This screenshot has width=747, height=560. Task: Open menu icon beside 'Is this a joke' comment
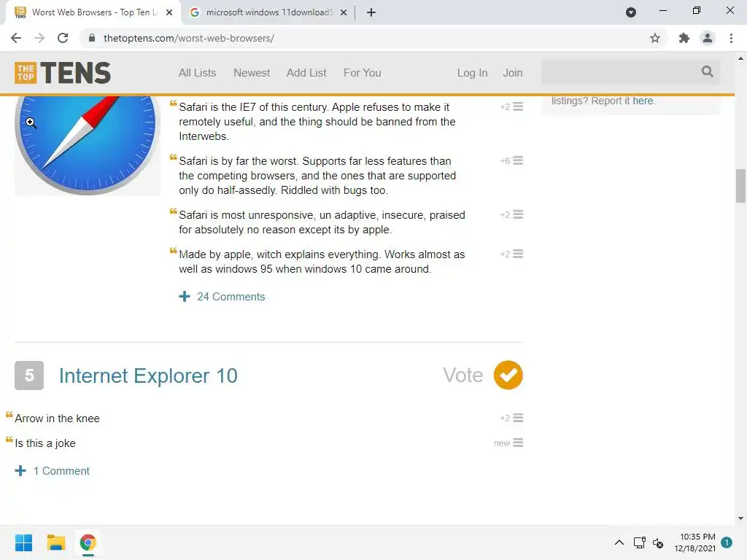[x=519, y=443]
